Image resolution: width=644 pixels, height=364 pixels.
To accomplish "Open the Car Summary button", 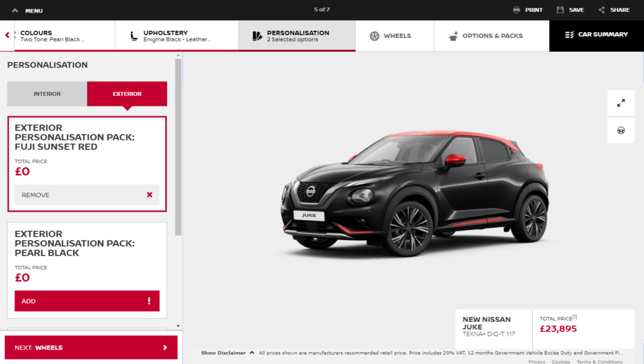I will coord(596,36).
